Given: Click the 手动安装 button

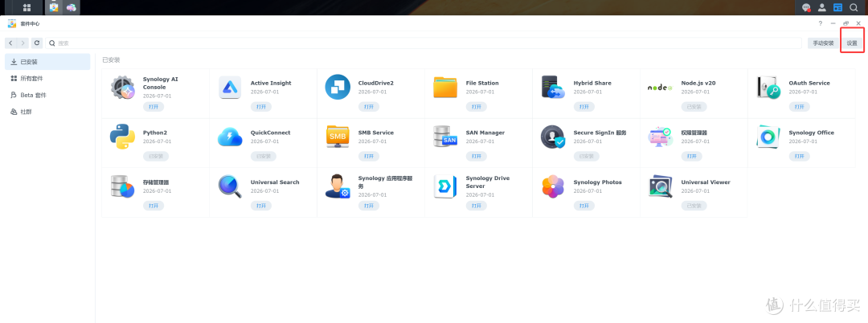Looking at the screenshot, I should click(823, 43).
